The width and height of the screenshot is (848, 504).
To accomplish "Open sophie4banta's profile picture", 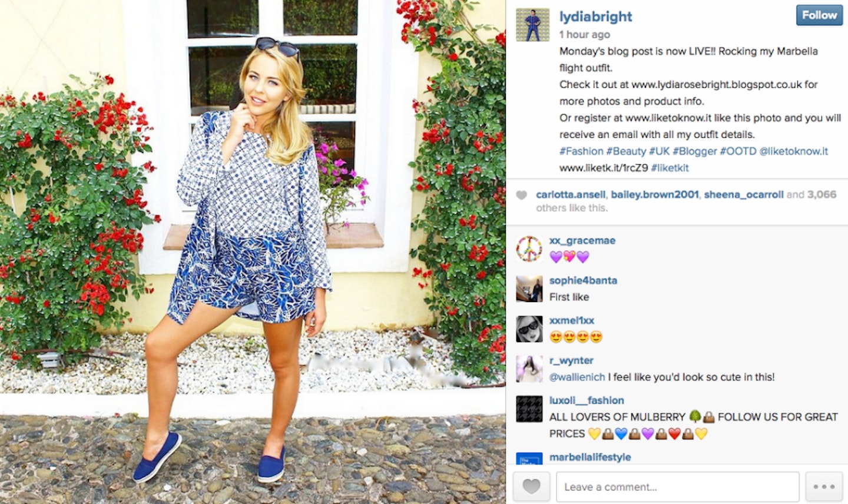I will coord(529,289).
